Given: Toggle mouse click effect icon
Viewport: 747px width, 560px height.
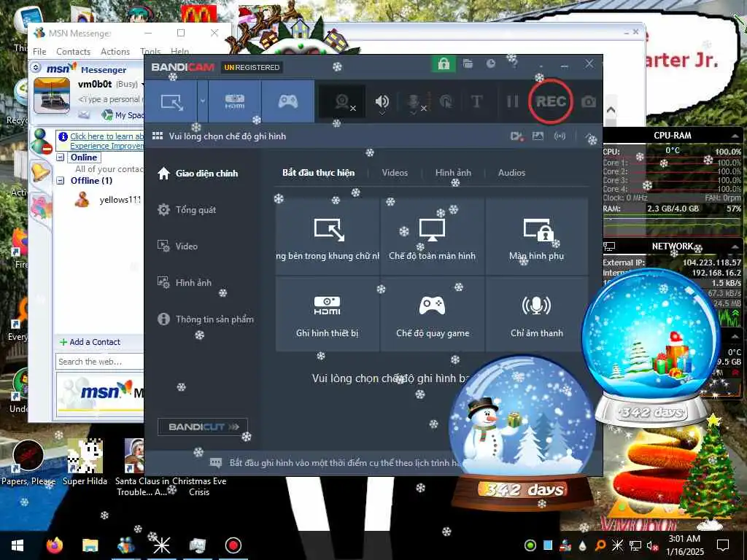Looking at the screenshot, I should click(x=446, y=101).
